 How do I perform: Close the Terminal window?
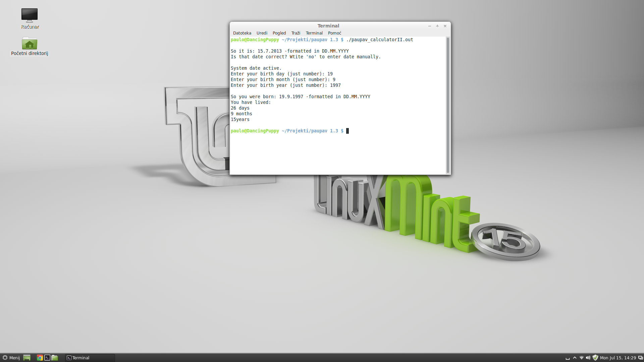[x=445, y=26]
